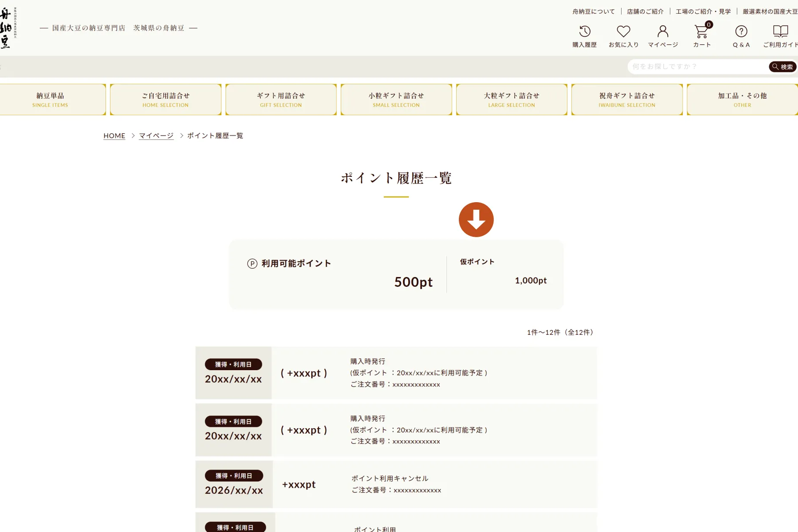Open 店舗のご紹介 header link
Viewport: 798px width, 532px height.
click(x=645, y=12)
